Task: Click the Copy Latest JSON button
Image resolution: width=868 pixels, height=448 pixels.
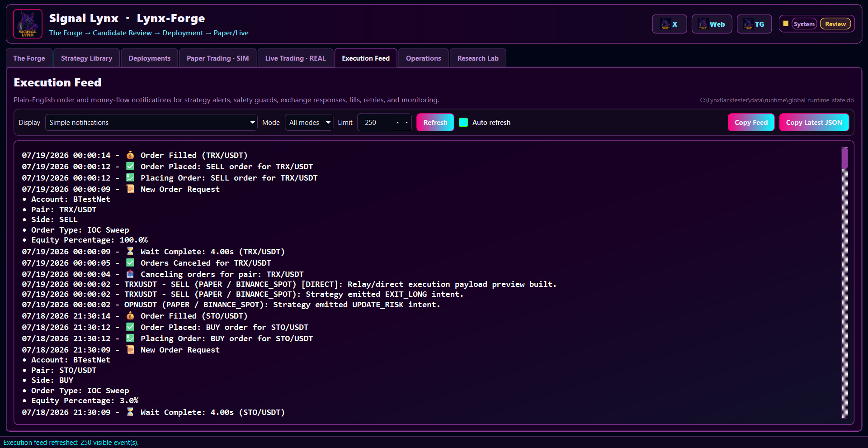Action: point(814,123)
